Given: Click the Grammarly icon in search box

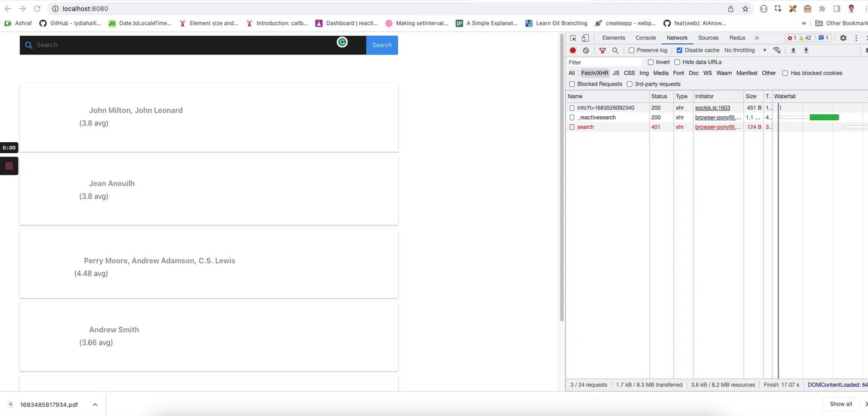Looking at the screenshot, I should pos(342,42).
